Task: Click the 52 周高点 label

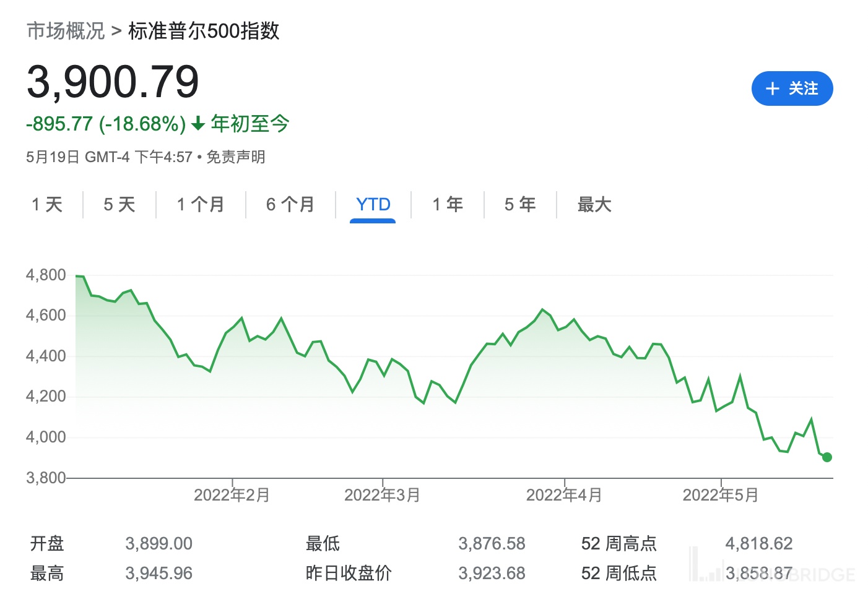Action: coord(619,543)
